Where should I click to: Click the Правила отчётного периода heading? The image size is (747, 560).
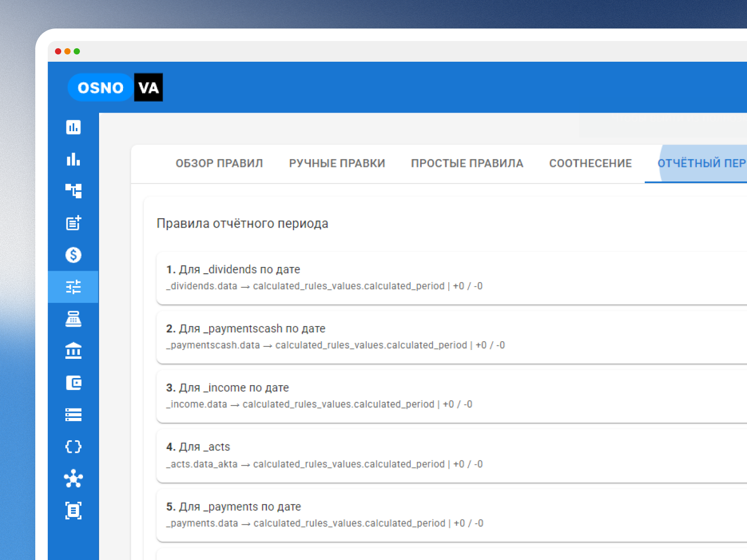pos(242,223)
